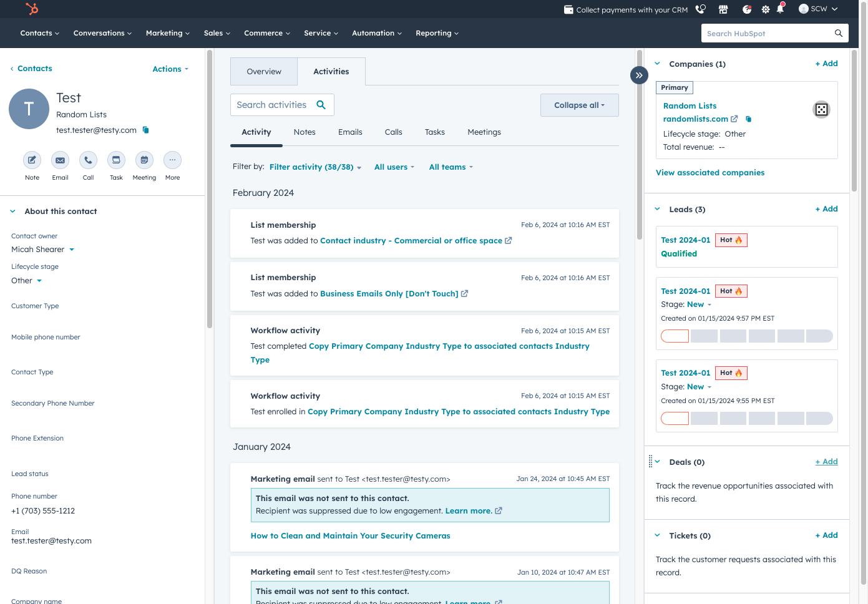
Task: Click the HubSpot sprocket logo
Action: 32,9
